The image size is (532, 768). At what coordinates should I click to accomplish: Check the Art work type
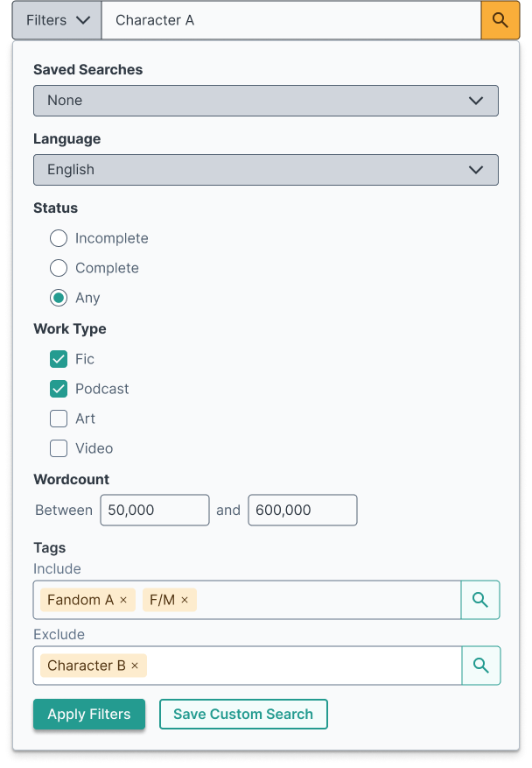tap(59, 419)
